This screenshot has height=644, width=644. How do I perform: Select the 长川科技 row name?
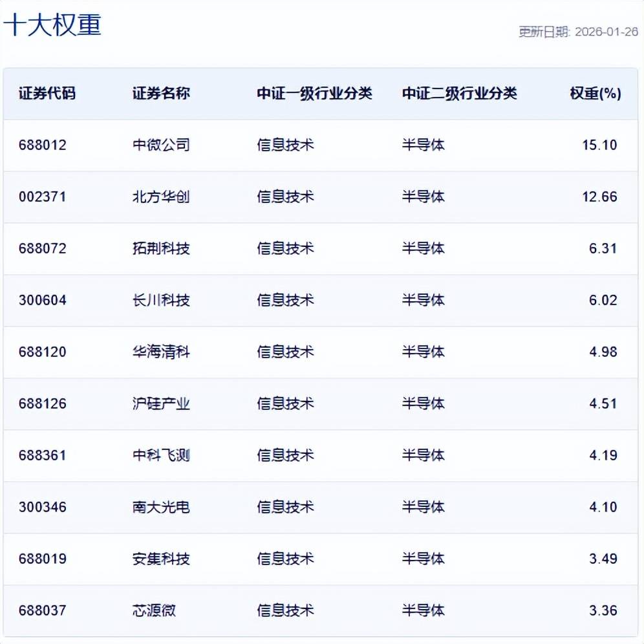[161, 300]
